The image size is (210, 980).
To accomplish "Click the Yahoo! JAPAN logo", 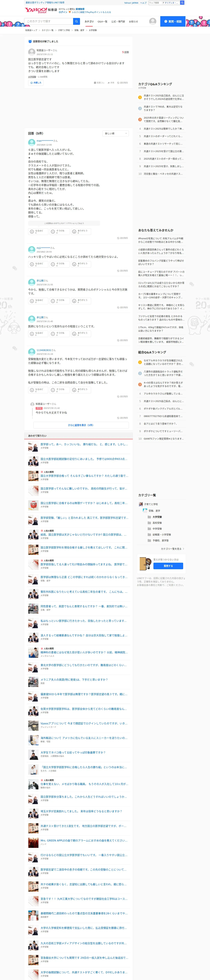I will pyautogui.click(x=35, y=10).
